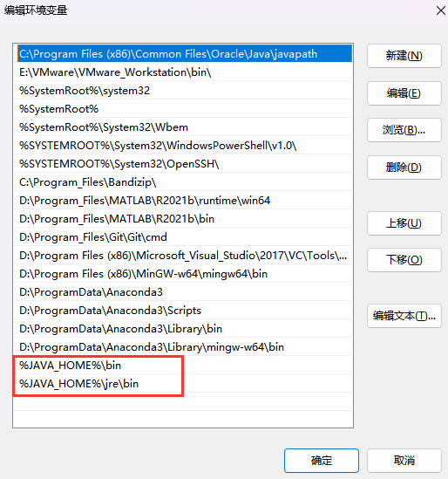Click the 编辑(E) button
The height and width of the screenshot is (479, 448).
point(404,93)
